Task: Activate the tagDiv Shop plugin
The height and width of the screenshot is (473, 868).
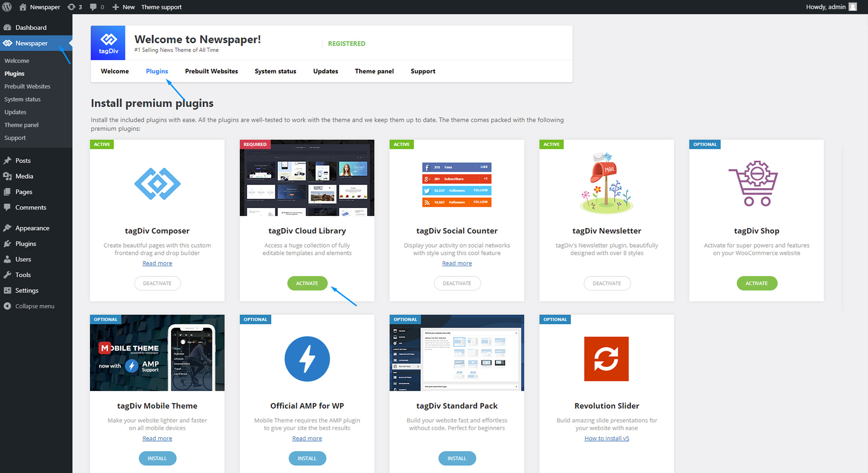Action: pos(757,283)
